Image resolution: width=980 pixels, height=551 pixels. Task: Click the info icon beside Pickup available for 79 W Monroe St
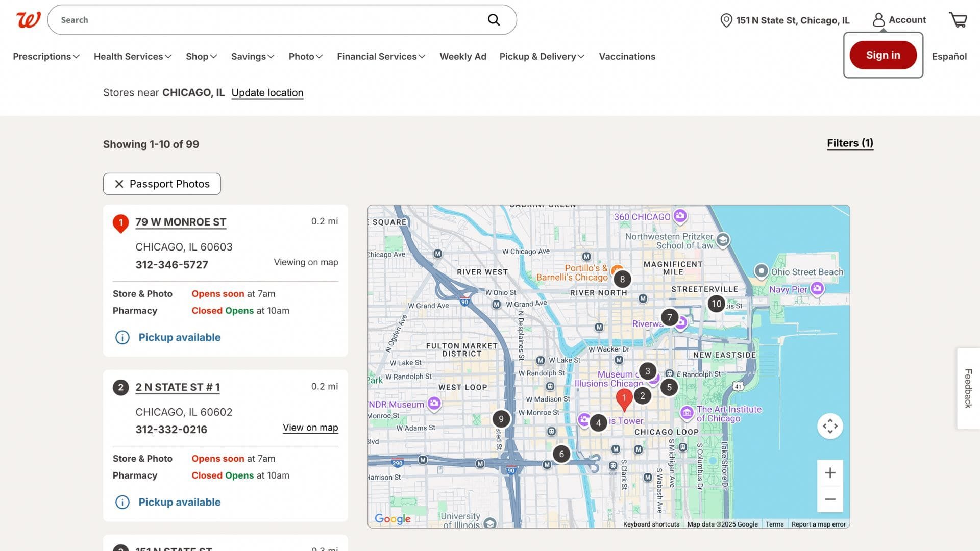[122, 337]
